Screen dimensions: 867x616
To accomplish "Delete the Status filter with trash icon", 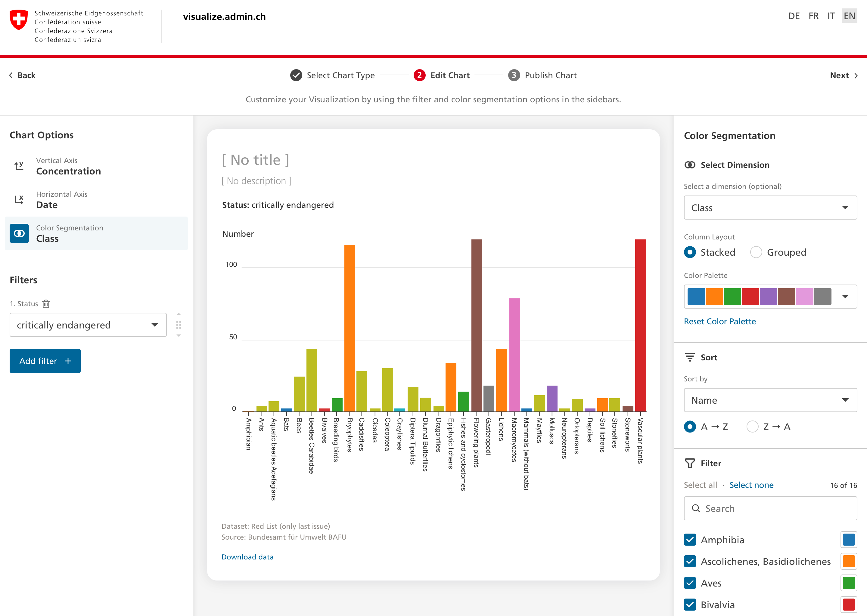I will pyautogui.click(x=45, y=303).
